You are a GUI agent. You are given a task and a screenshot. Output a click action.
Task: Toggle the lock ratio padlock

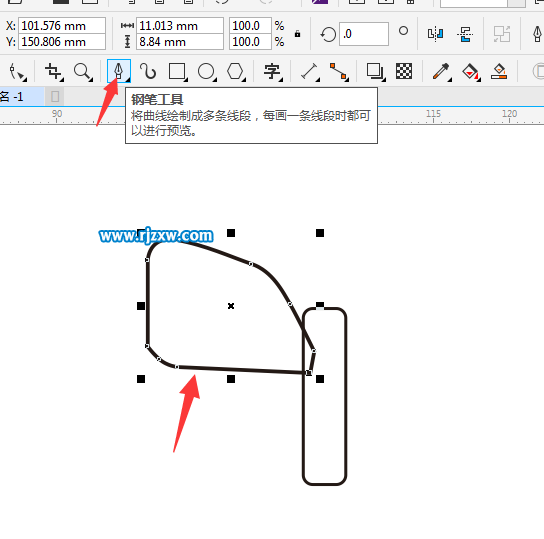click(x=297, y=34)
